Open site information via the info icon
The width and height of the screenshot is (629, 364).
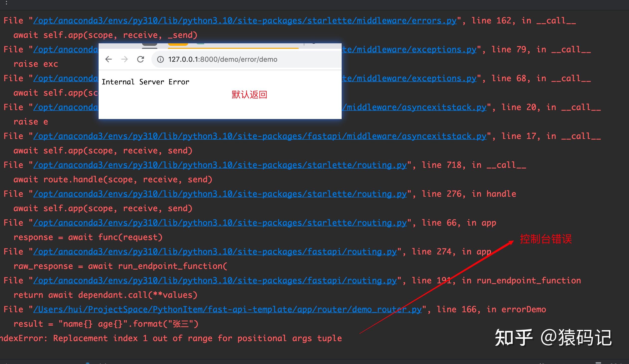coord(160,59)
